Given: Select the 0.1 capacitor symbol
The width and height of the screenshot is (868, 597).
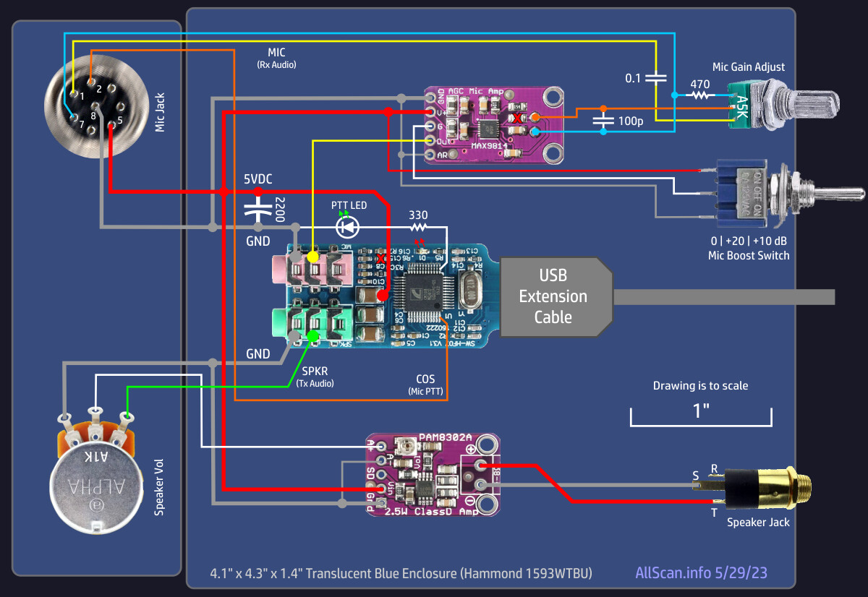Looking at the screenshot, I should coord(655,77).
